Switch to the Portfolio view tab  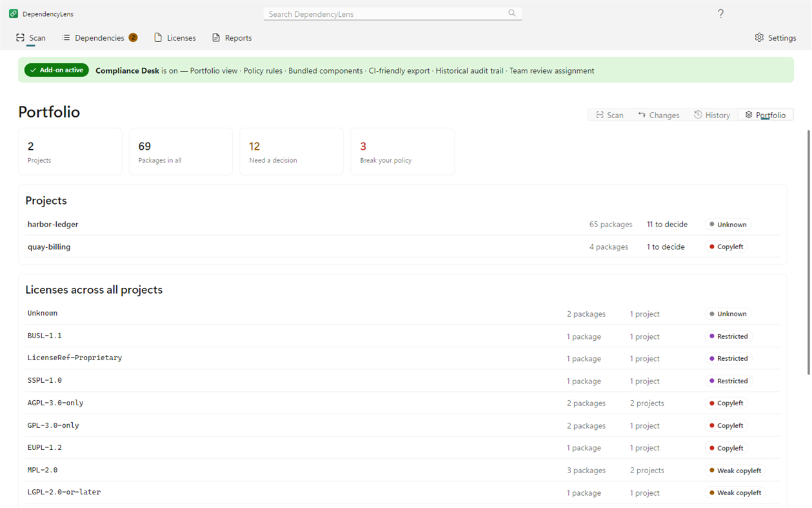pos(766,115)
